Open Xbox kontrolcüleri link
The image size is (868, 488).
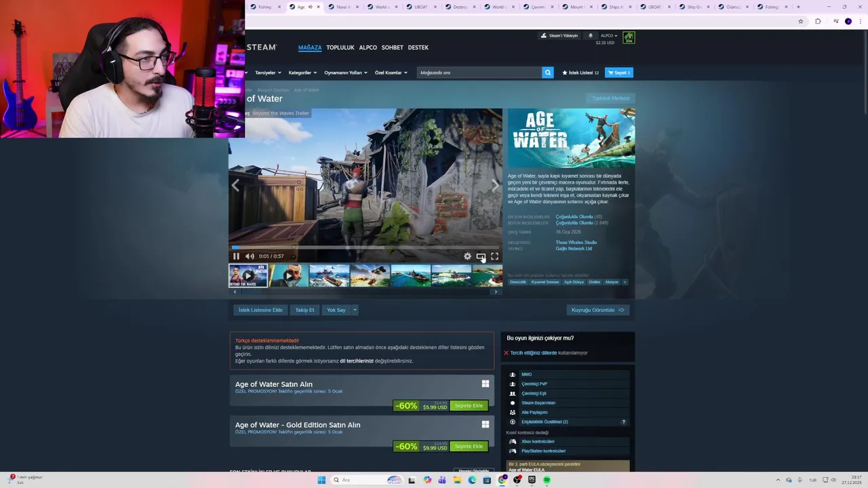pos(538,441)
